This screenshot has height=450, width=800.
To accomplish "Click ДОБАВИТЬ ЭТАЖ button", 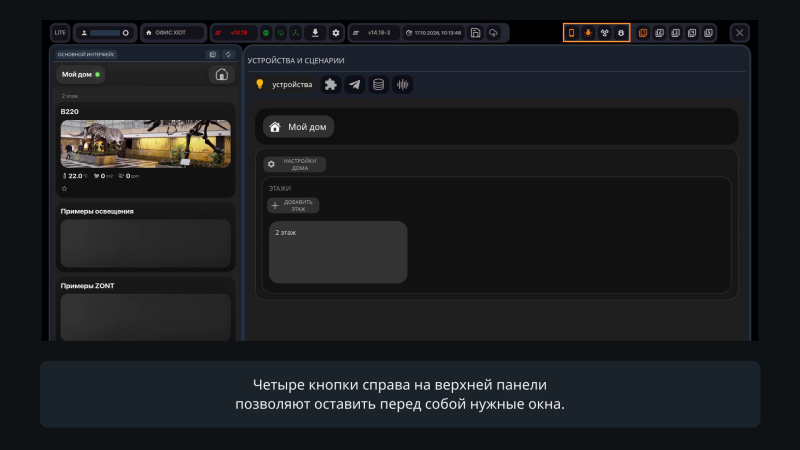I will click(x=293, y=206).
